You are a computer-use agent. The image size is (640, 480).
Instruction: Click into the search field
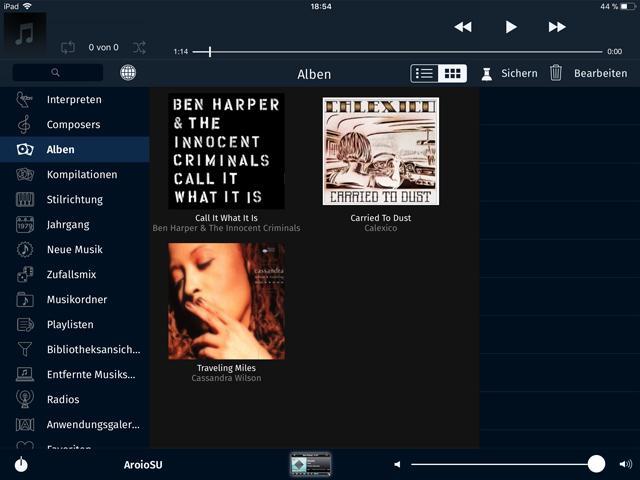tap(58, 73)
